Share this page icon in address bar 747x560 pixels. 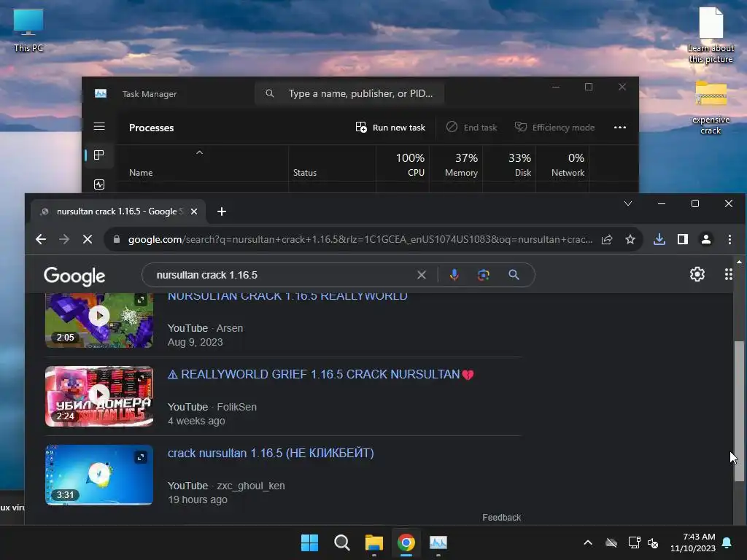click(607, 239)
